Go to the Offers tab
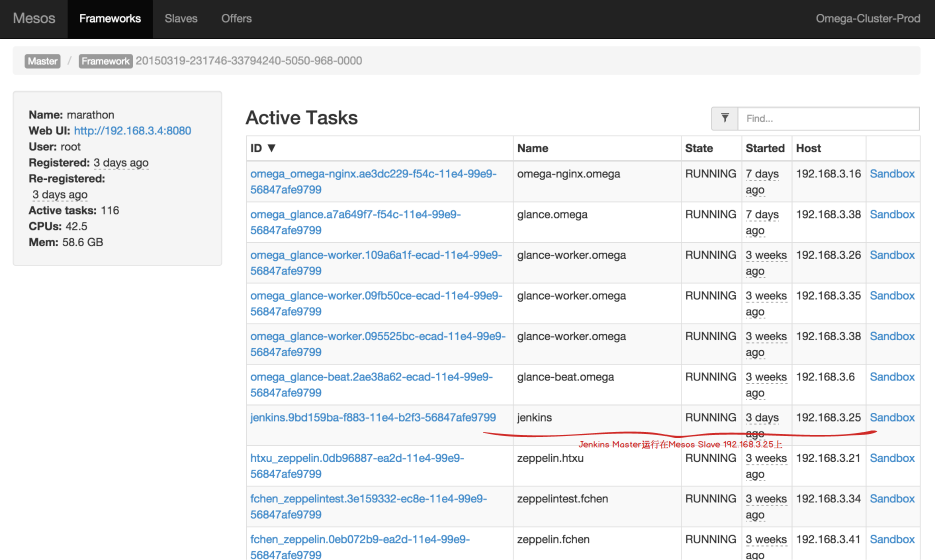935x560 pixels. pos(236,19)
